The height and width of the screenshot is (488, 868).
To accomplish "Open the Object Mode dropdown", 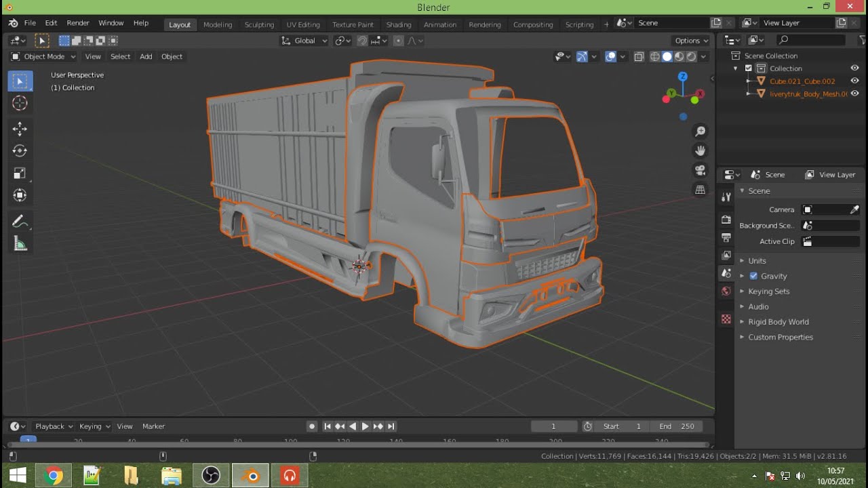I will coord(43,56).
